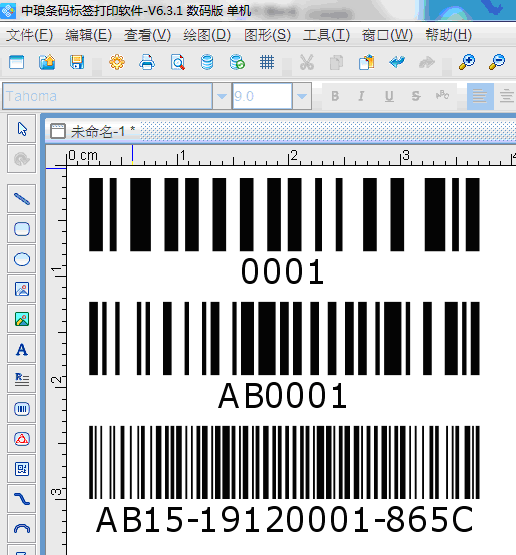
Task: Toggle the grid display icon
Action: pos(267,63)
